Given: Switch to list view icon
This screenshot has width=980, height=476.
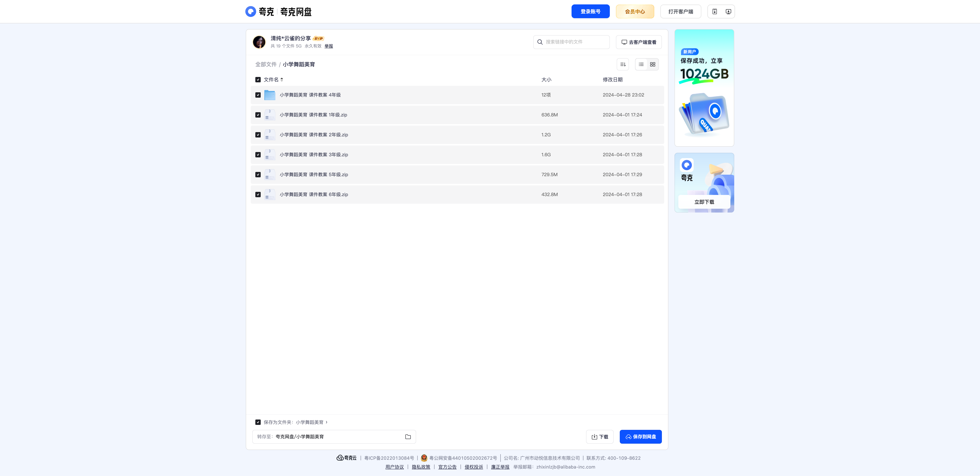Looking at the screenshot, I should click(x=641, y=64).
